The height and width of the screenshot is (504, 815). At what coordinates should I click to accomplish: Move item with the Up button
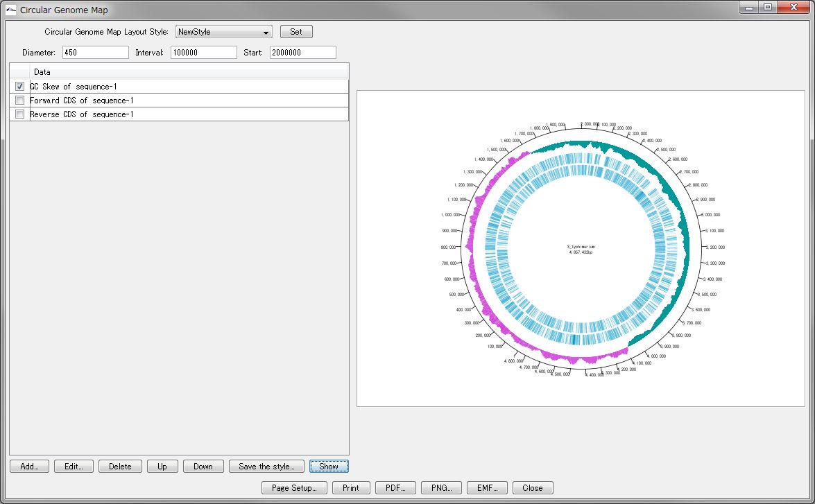[162, 466]
